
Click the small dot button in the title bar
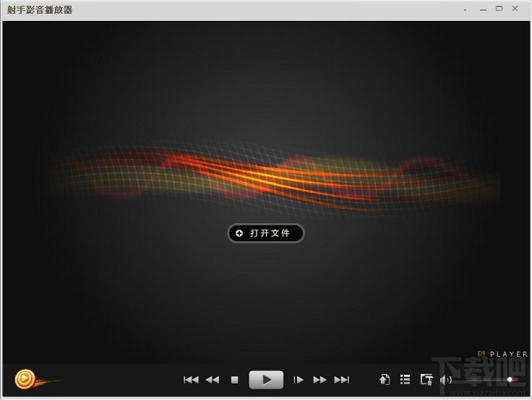465,10
